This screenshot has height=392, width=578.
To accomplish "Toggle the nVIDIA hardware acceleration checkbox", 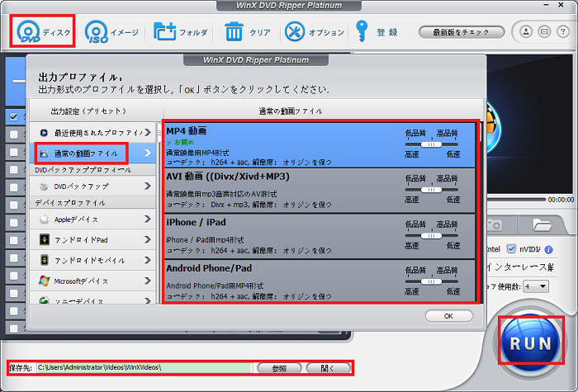I will point(511,249).
